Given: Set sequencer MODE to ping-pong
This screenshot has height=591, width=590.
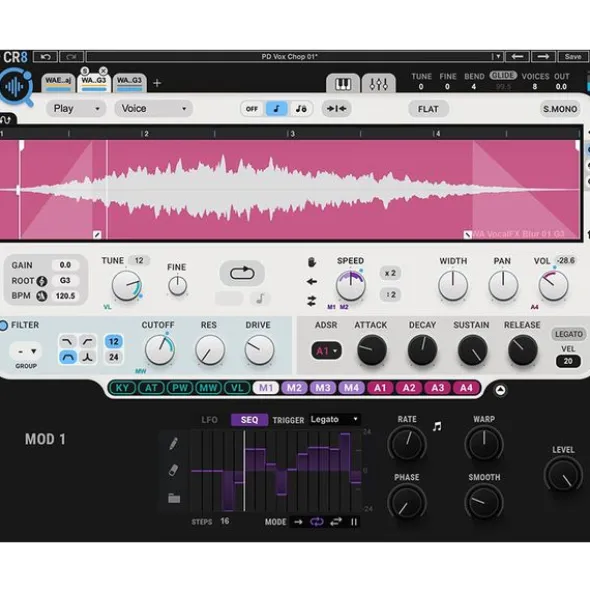Looking at the screenshot, I should 336,522.
